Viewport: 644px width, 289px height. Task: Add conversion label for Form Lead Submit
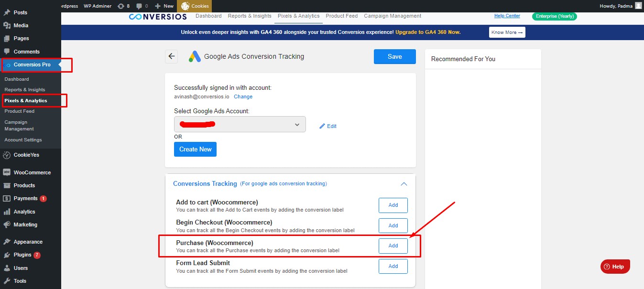tap(393, 266)
